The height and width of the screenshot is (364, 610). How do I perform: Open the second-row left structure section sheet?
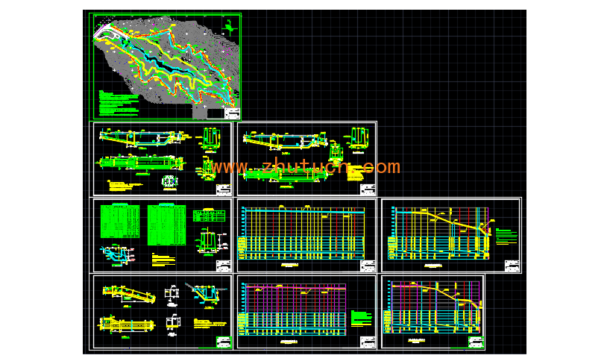click(x=160, y=159)
